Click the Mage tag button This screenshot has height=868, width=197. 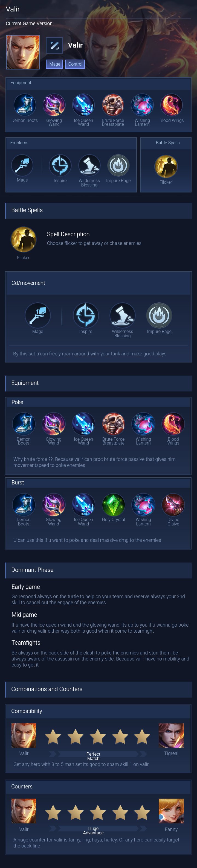pyautogui.click(x=55, y=64)
